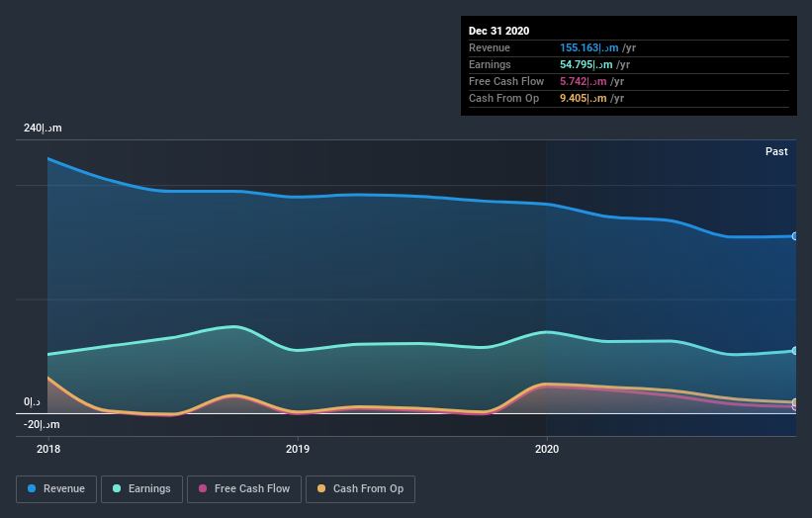Click the 'Dec 31 2020' tooltip date
Image resolution: width=812 pixels, height=518 pixels.
pos(499,31)
